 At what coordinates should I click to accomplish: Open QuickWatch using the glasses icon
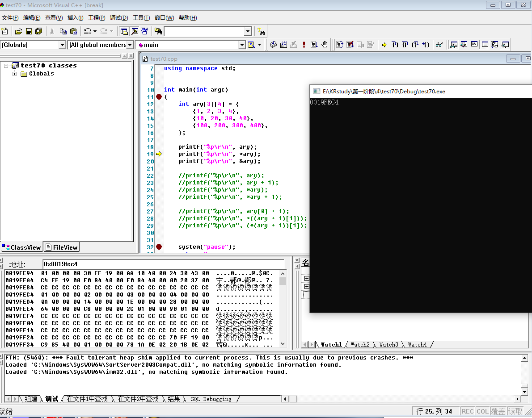click(439, 45)
